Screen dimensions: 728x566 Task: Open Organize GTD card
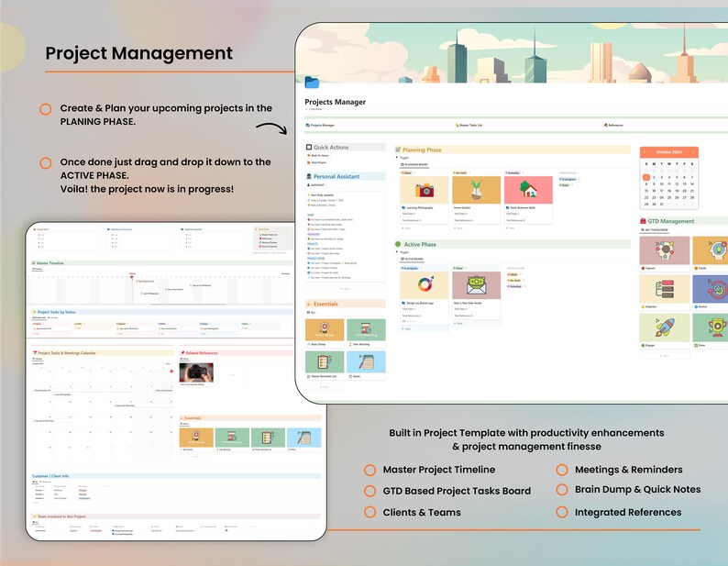(665, 293)
